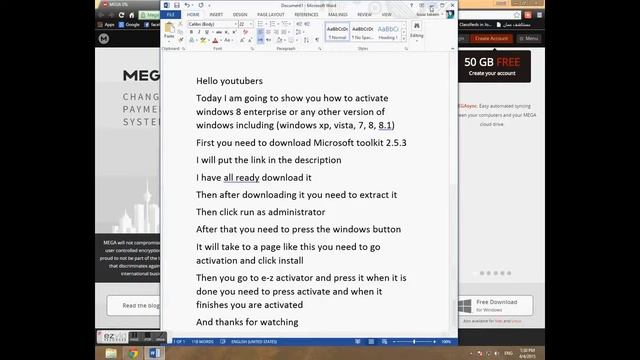The width and height of the screenshot is (640, 360).
Task: Open Chrome from the taskbar
Action: click(133, 353)
